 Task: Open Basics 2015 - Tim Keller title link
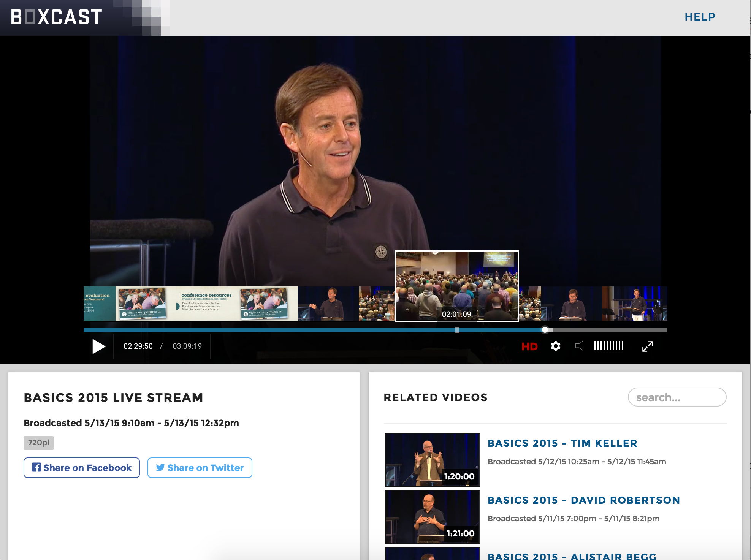coord(562,443)
